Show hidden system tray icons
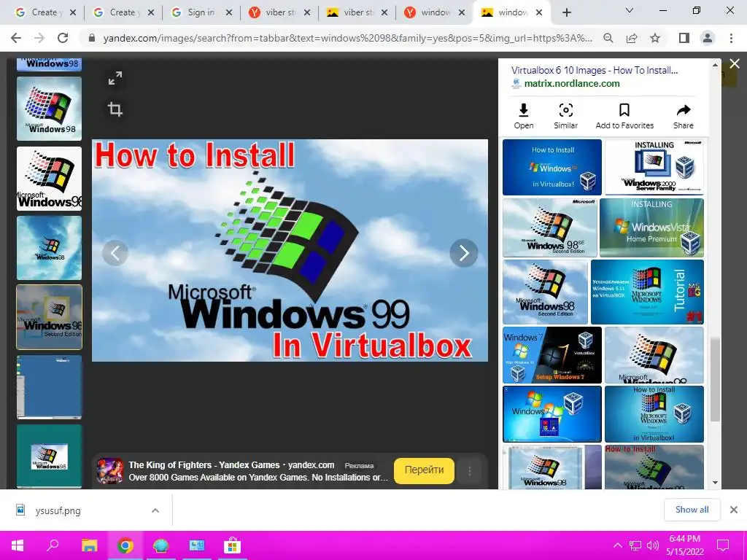The height and width of the screenshot is (560, 747). pos(617,545)
